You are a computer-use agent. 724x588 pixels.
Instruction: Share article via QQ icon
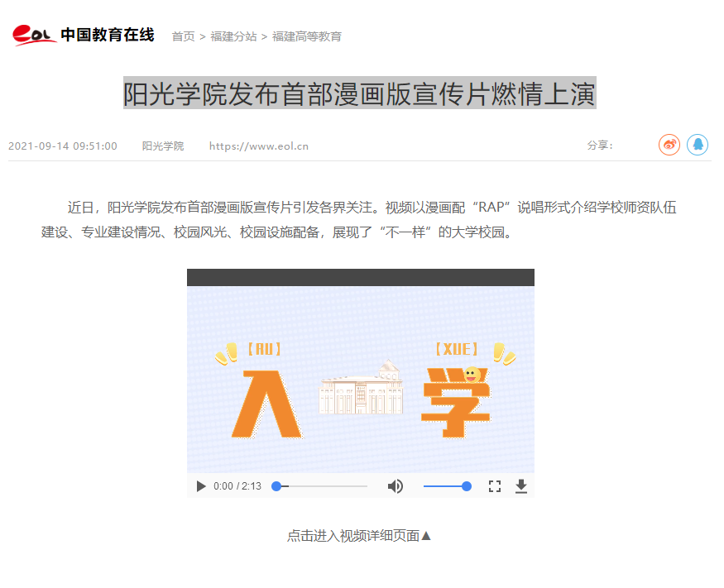pyautogui.click(x=698, y=145)
